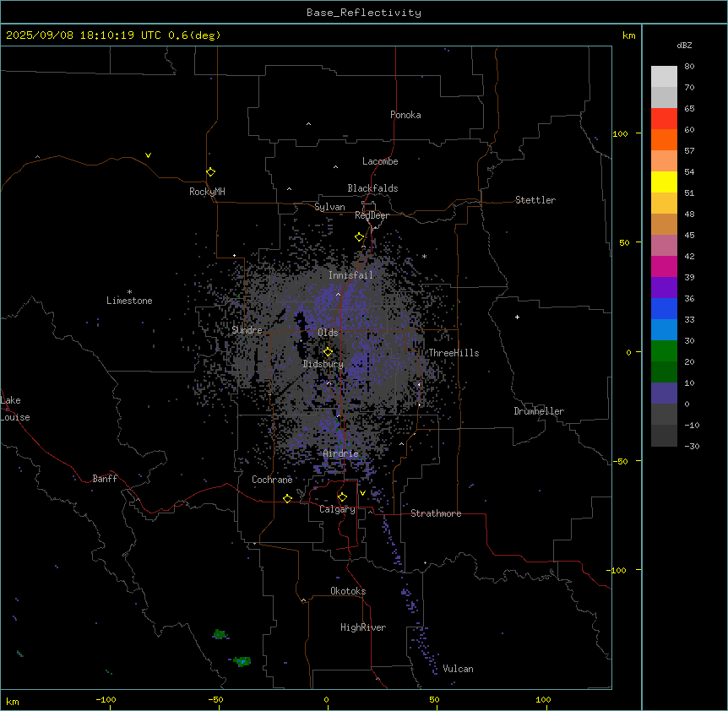728x711 pixels.
Task: Select the red 65 dBZ color swatch
Action: click(664, 119)
